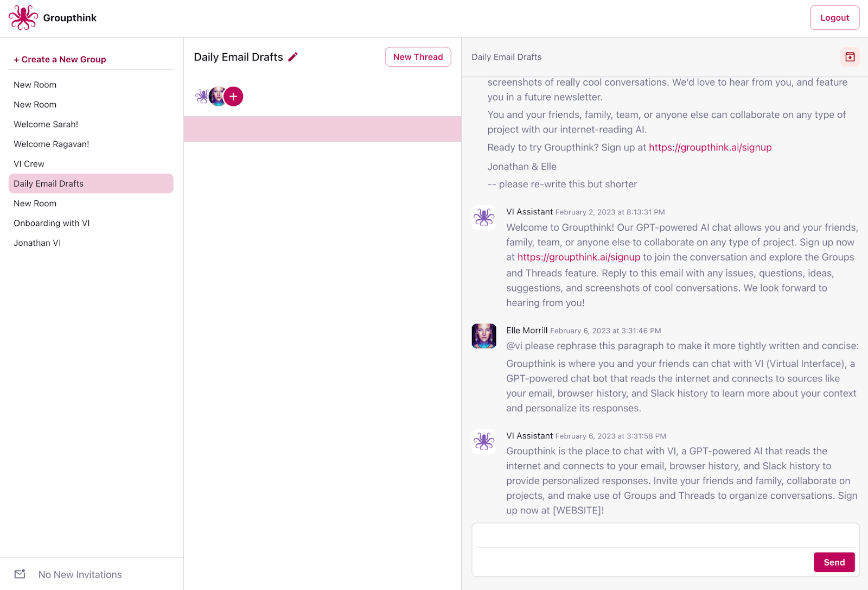Click Elle Morrill's avatar on her message
The height and width of the screenshot is (590, 868).
(484, 336)
